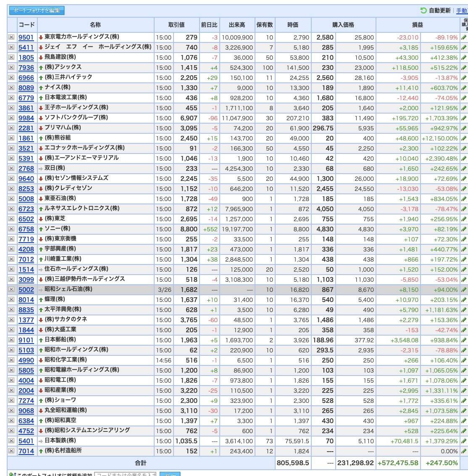Click the 前日比 column header

(209, 25)
